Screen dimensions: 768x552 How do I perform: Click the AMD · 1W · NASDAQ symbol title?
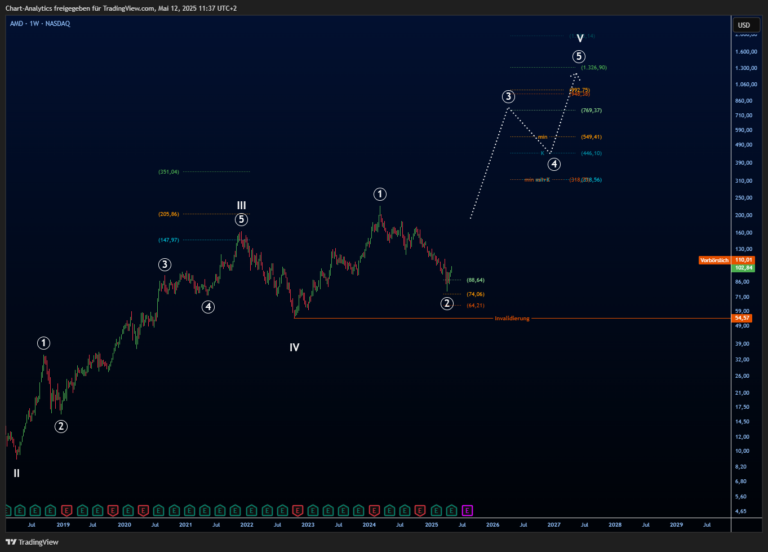tap(40, 24)
